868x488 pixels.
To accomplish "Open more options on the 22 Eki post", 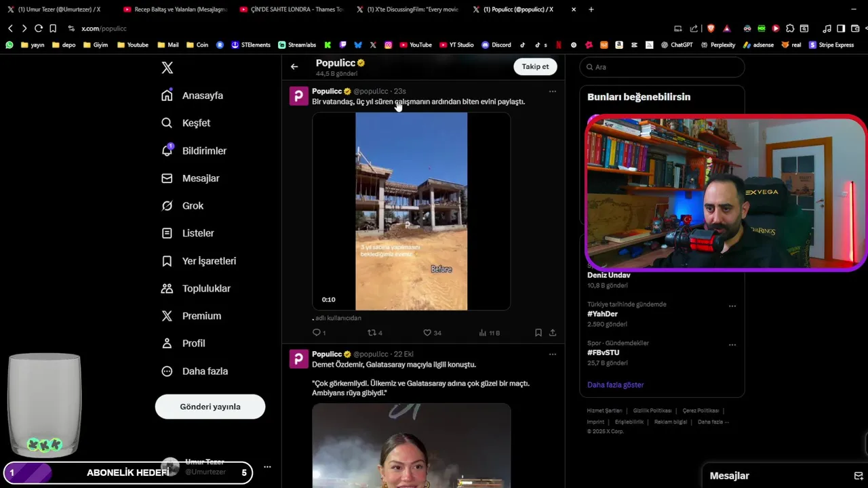I will coord(553,354).
